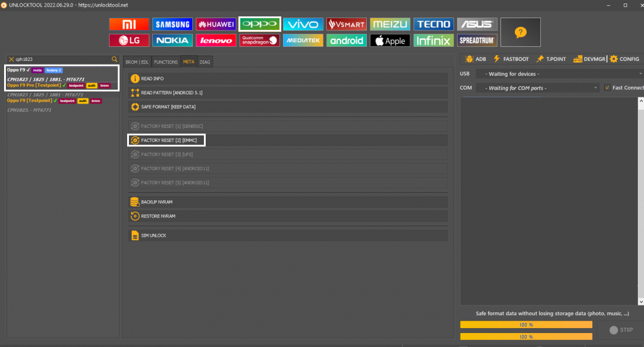
Task: Select the Apple brand icon
Action: (x=390, y=40)
